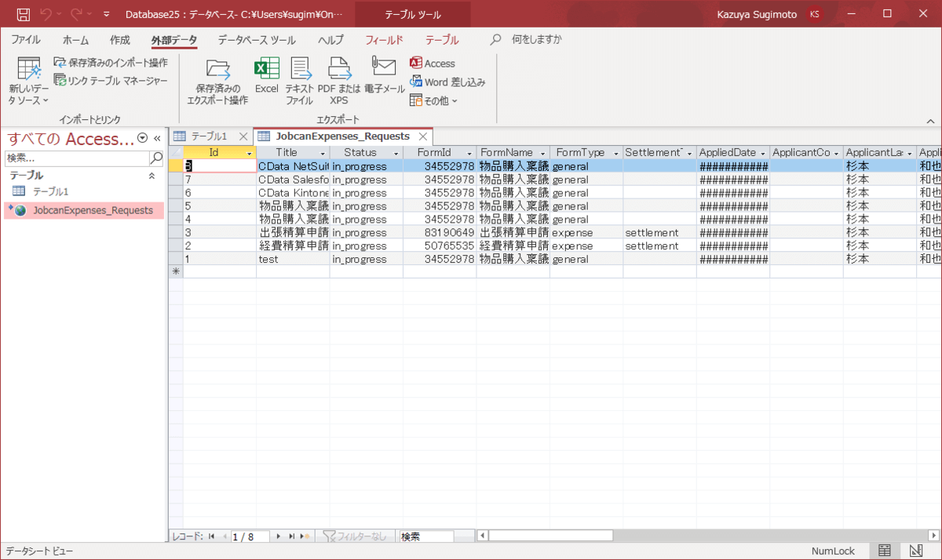Click the 何をしますか search box
The height and width of the screenshot is (560, 942).
pyautogui.click(x=536, y=39)
